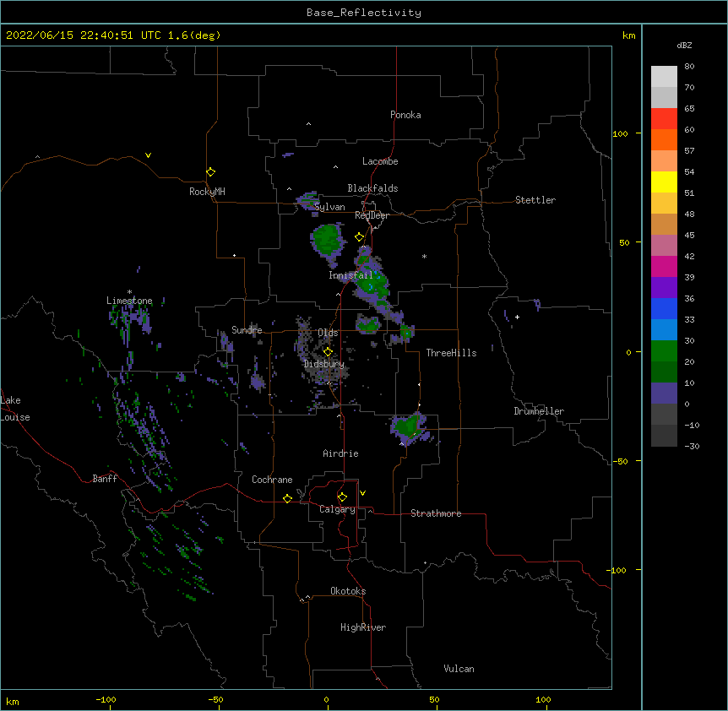Click the Sundre town label

(247, 330)
